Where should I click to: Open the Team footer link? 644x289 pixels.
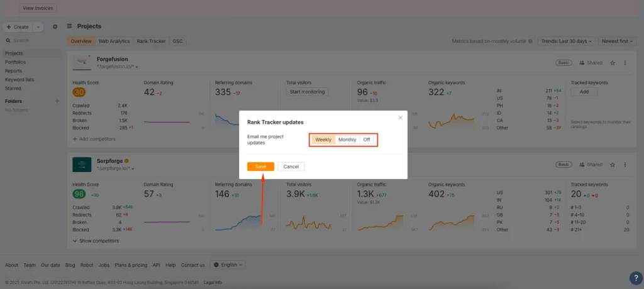[x=30, y=265]
